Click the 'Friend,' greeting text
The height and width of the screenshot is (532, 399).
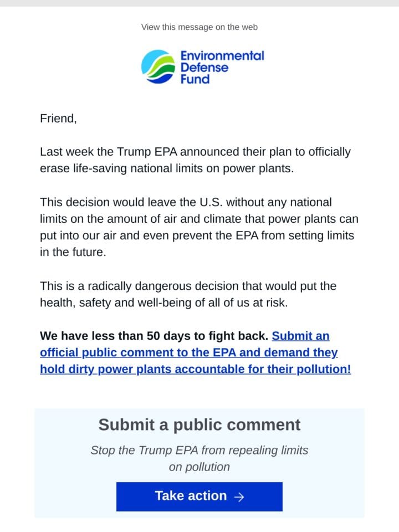pyautogui.click(x=58, y=119)
